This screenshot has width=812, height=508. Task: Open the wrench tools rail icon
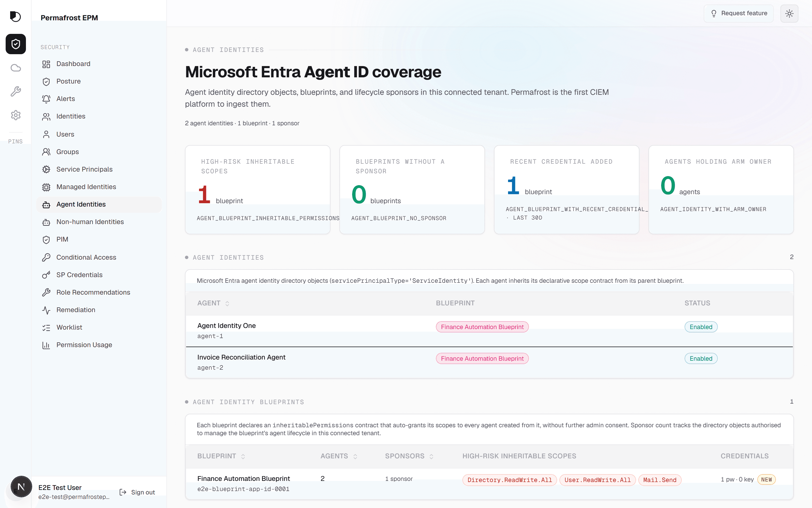click(x=16, y=91)
